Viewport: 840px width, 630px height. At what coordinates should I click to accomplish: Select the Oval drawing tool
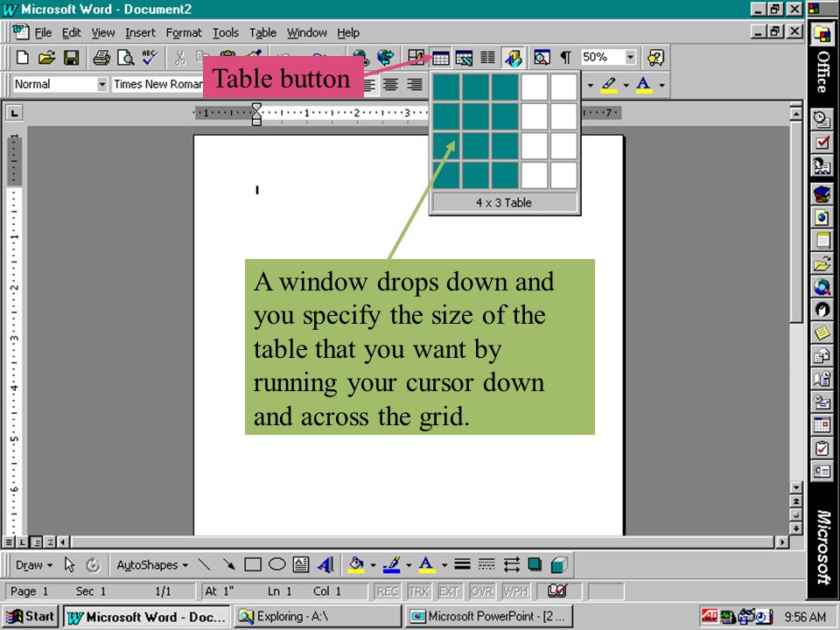[277, 564]
